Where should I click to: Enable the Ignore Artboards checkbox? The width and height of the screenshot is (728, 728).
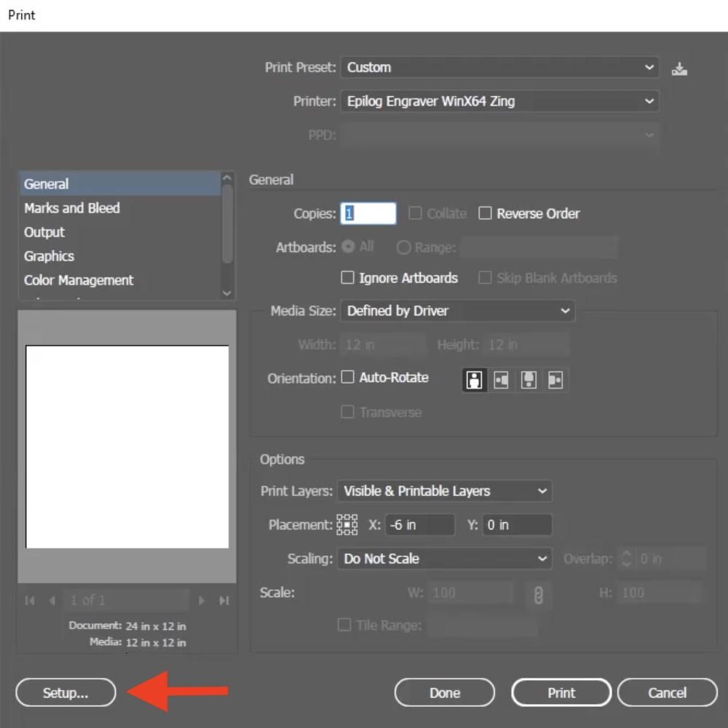click(347, 278)
